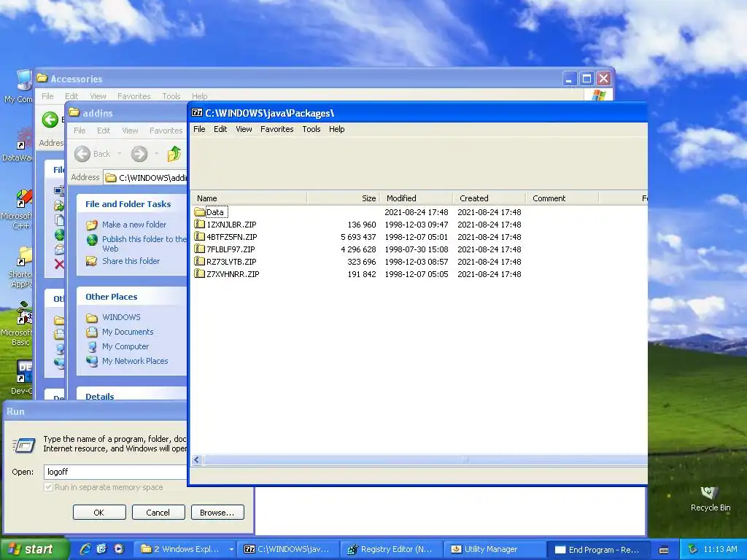The width and height of the screenshot is (747, 560).
Task: Click Browse... in the Run dialog
Action: tap(217, 513)
